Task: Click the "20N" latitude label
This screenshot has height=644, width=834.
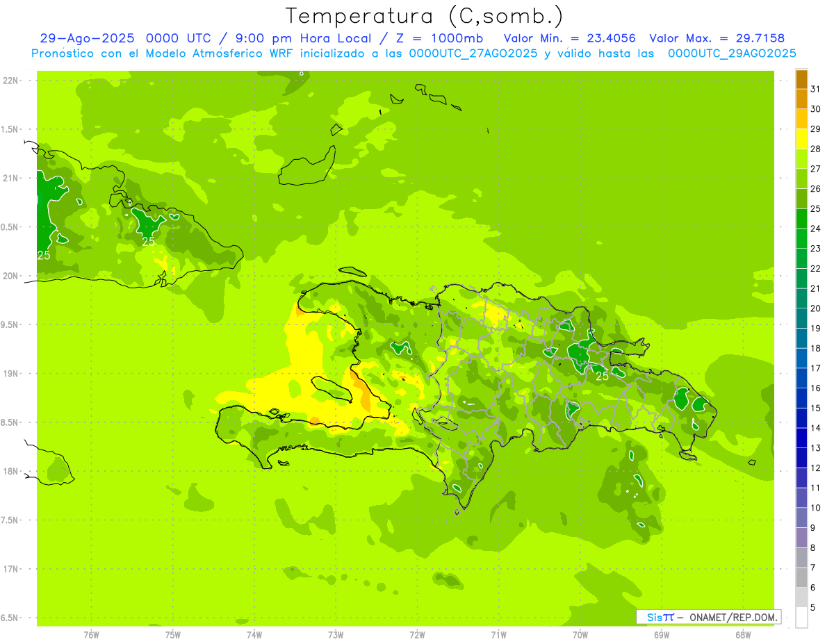Action: 10,276
